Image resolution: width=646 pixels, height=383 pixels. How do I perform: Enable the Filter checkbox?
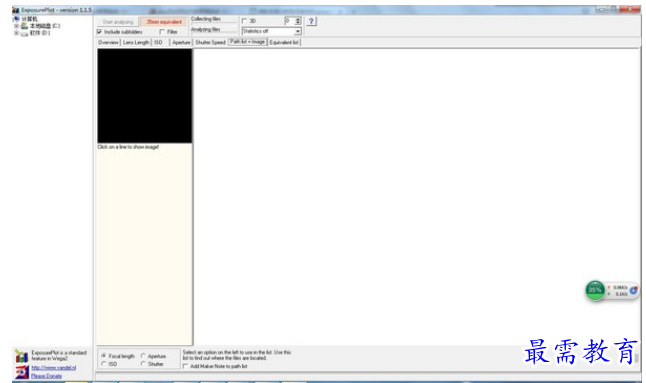coord(162,32)
